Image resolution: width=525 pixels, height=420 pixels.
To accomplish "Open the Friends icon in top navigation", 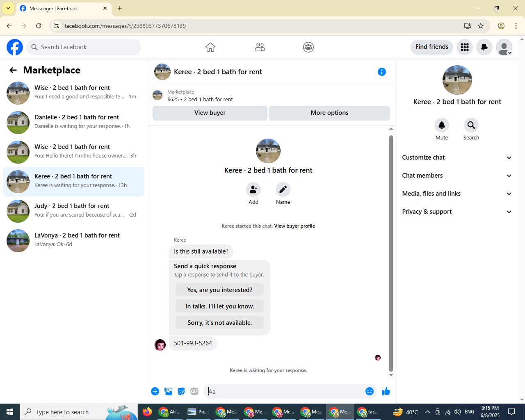I will click(x=260, y=47).
